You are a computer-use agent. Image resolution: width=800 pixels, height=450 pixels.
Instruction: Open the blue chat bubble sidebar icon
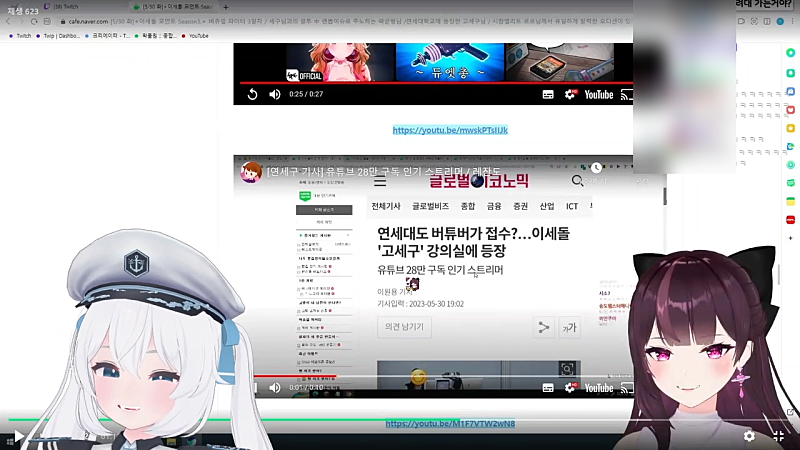coord(790,91)
